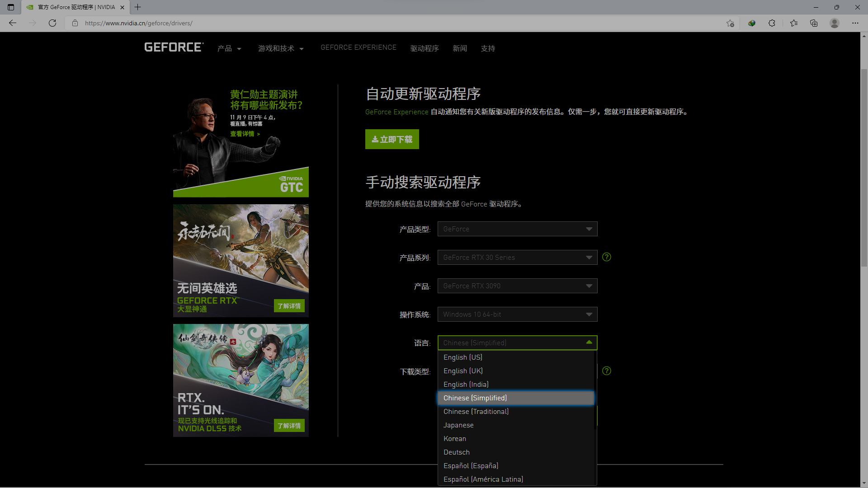Follow the GeForce Experience green link
This screenshot has width=868, height=488.
[396, 112]
